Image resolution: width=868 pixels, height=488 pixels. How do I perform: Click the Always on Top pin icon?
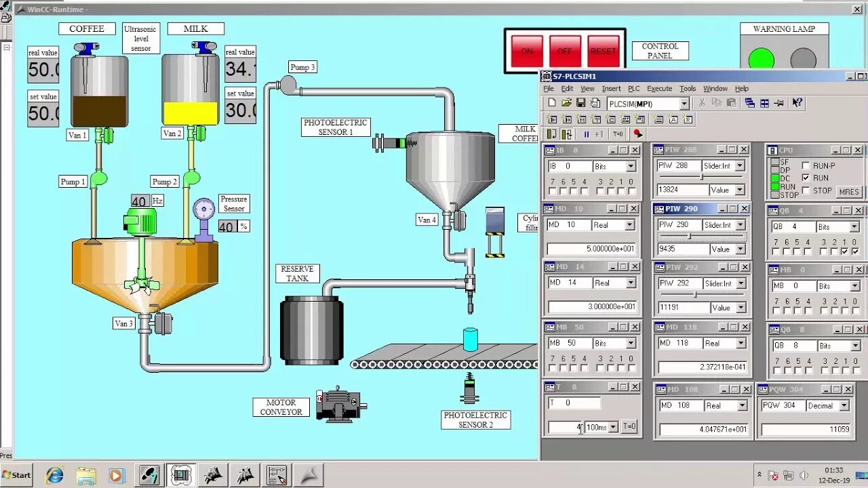tap(779, 103)
